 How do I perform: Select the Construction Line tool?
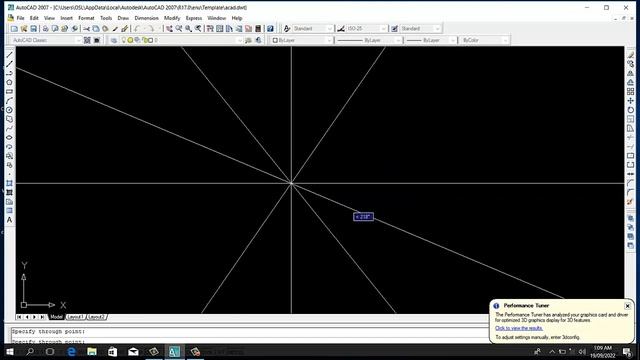[x=9, y=64]
